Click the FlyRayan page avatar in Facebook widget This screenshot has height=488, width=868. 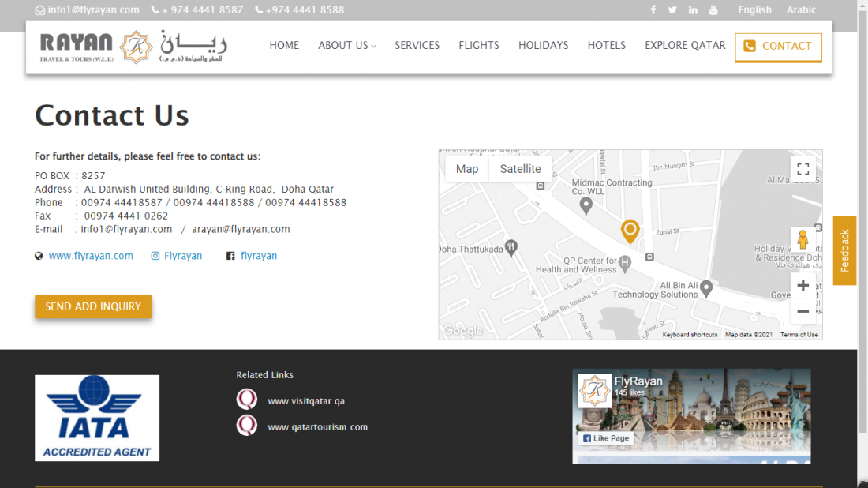(594, 391)
